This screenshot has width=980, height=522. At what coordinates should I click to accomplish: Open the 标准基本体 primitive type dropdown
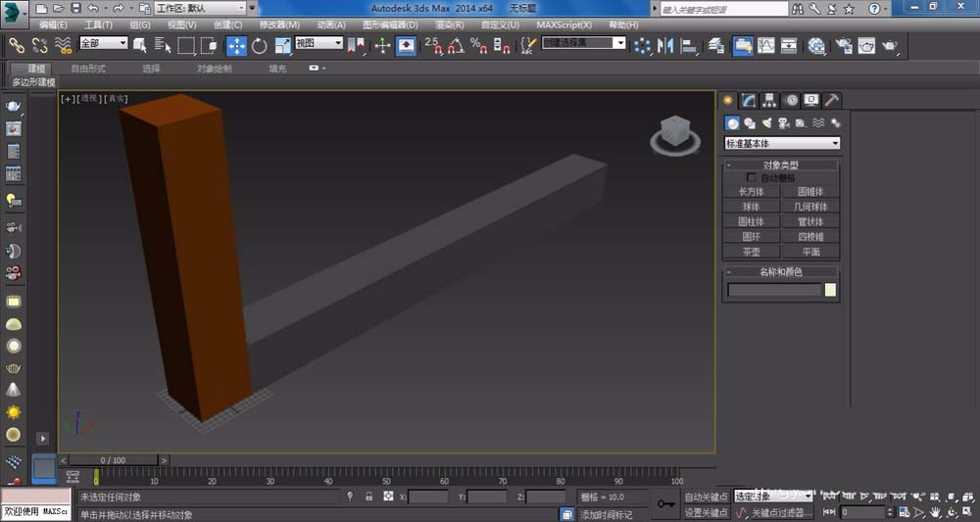tap(781, 143)
